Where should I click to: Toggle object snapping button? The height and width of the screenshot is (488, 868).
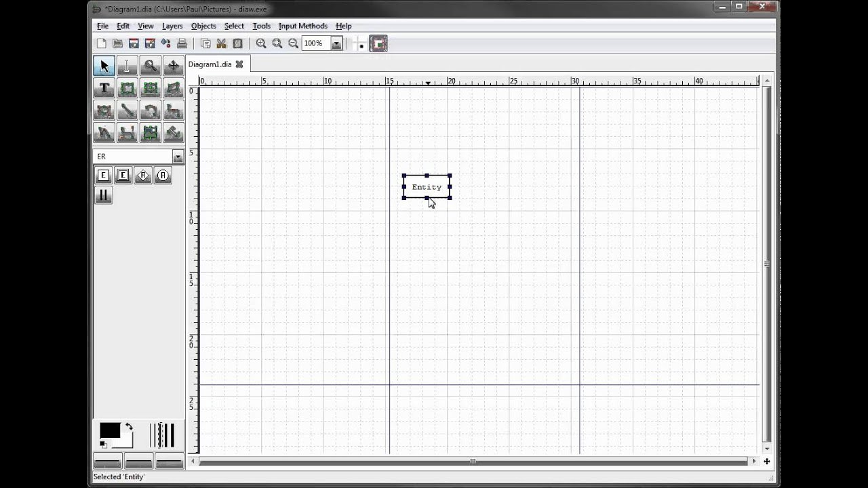click(x=378, y=44)
